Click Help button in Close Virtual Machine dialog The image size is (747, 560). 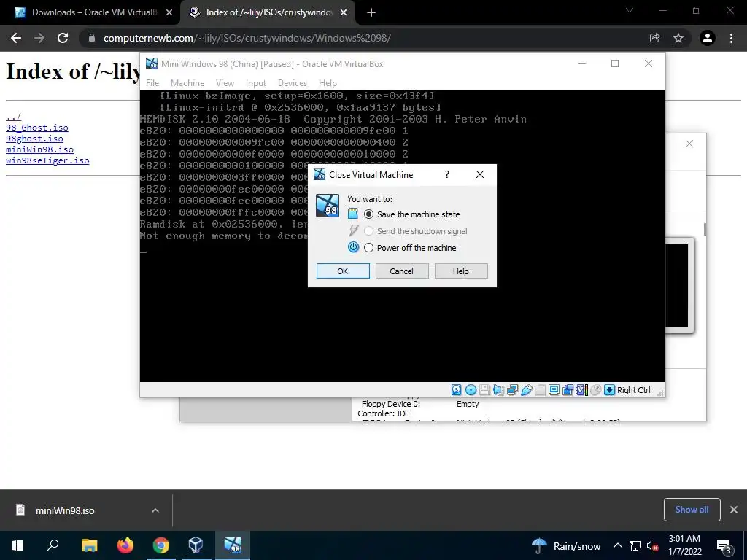click(x=461, y=271)
